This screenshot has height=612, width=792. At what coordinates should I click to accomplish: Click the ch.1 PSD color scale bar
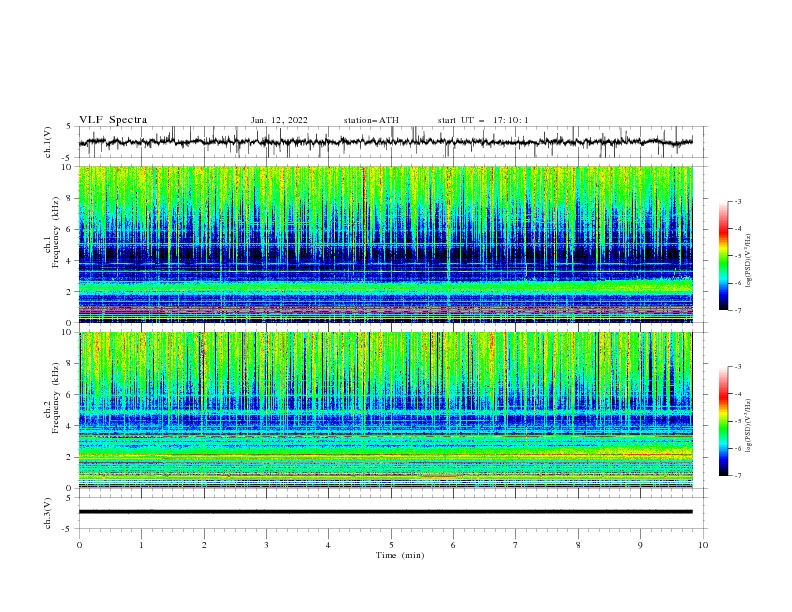[724, 256]
